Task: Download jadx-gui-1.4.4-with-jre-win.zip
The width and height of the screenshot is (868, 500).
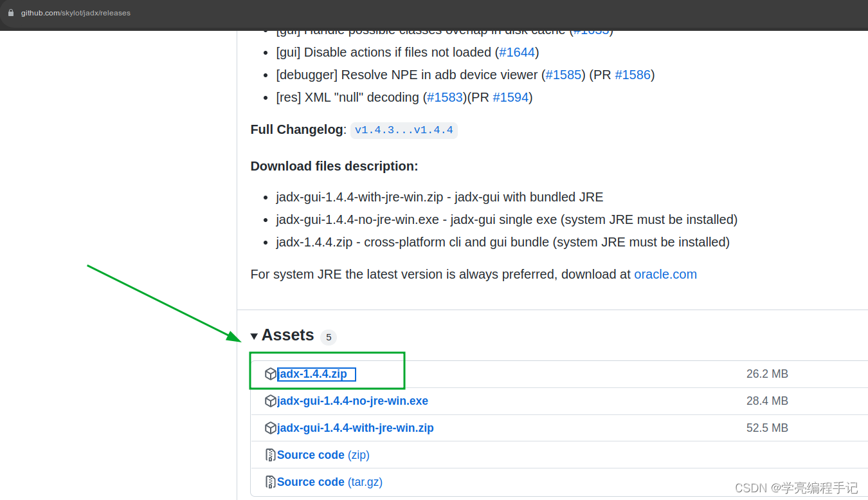Action: [355, 427]
